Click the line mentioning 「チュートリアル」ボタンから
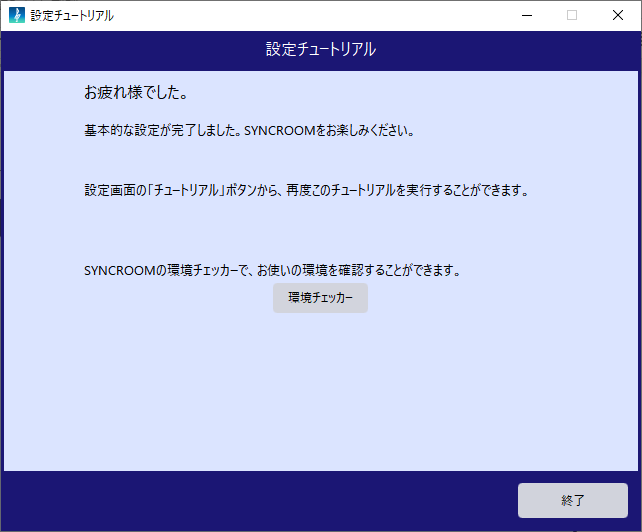Image resolution: width=642 pixels, height=532 pixels. pyautogui.click(x=307, y=190)
